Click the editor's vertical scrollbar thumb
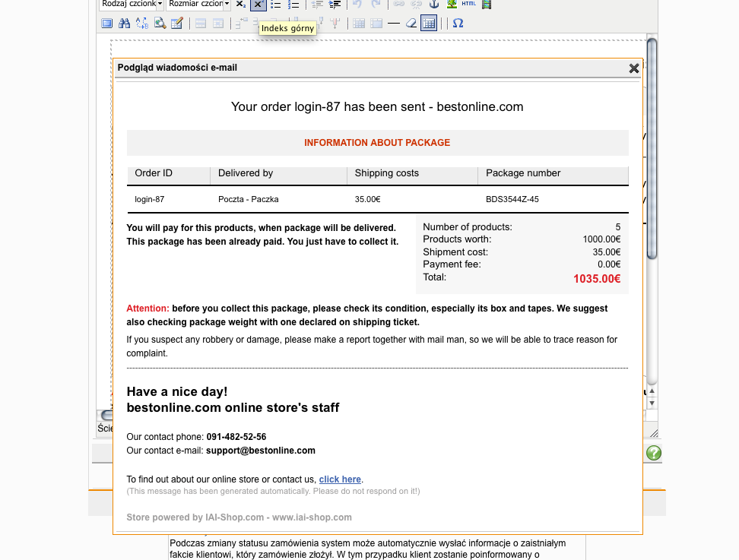The width and height of the screenshot is (739, 560). coord(652,148)
